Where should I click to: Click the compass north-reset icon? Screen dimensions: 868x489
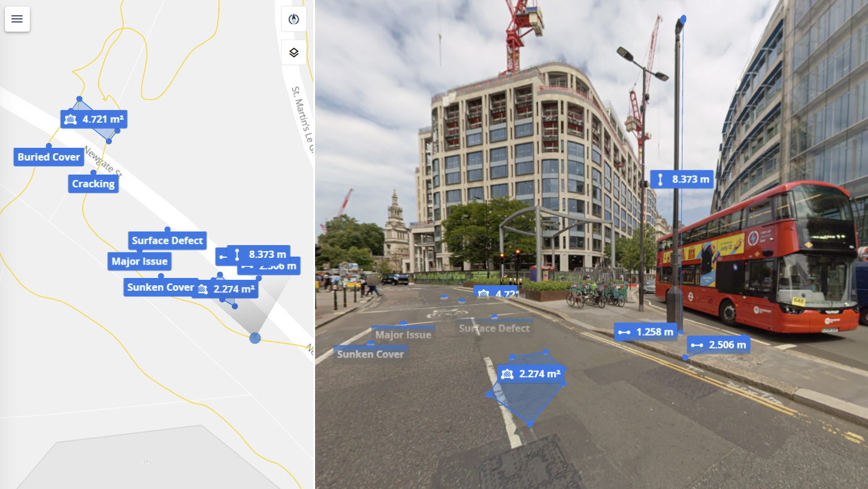click(294, 19)
